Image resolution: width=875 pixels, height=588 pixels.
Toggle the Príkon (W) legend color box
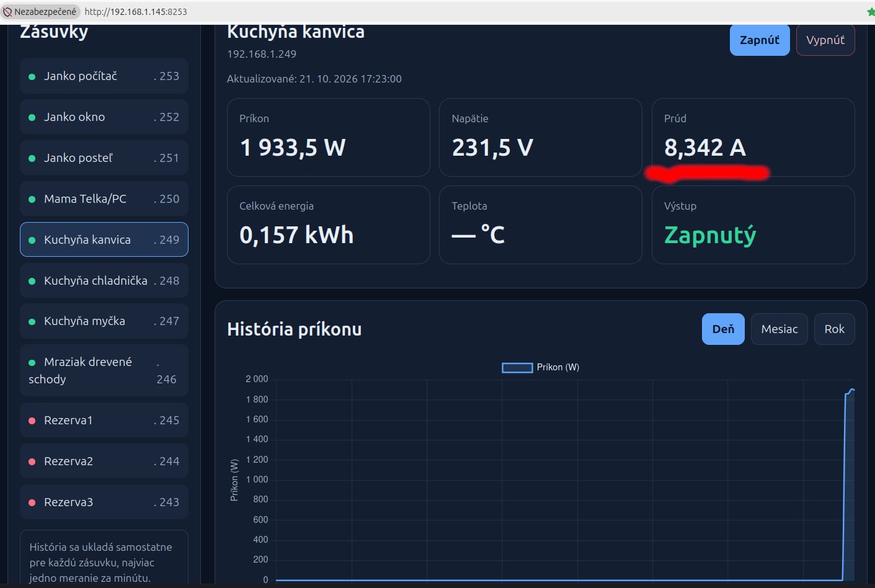[517, 368]
